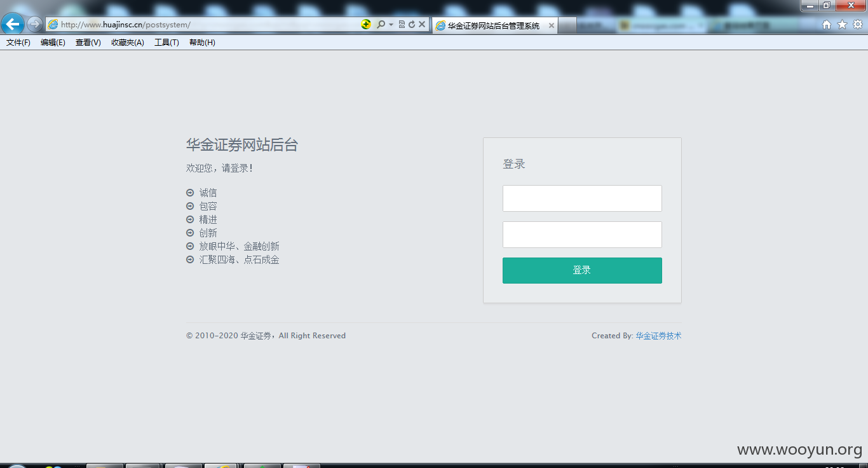Open the Tools gear icon

point(858,25)
